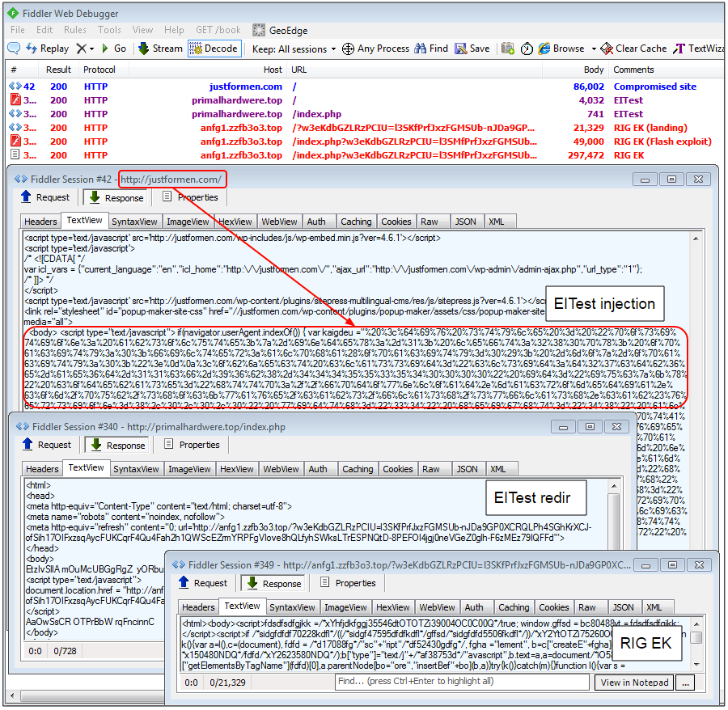Switch to HexView tab in Session #42

[x=235, y=222]
